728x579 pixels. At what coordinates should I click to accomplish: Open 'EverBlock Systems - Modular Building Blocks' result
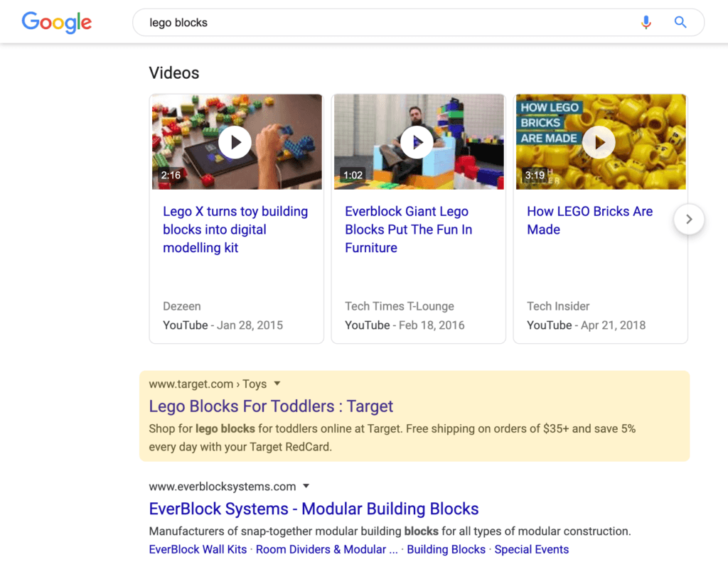click(314, 509)
